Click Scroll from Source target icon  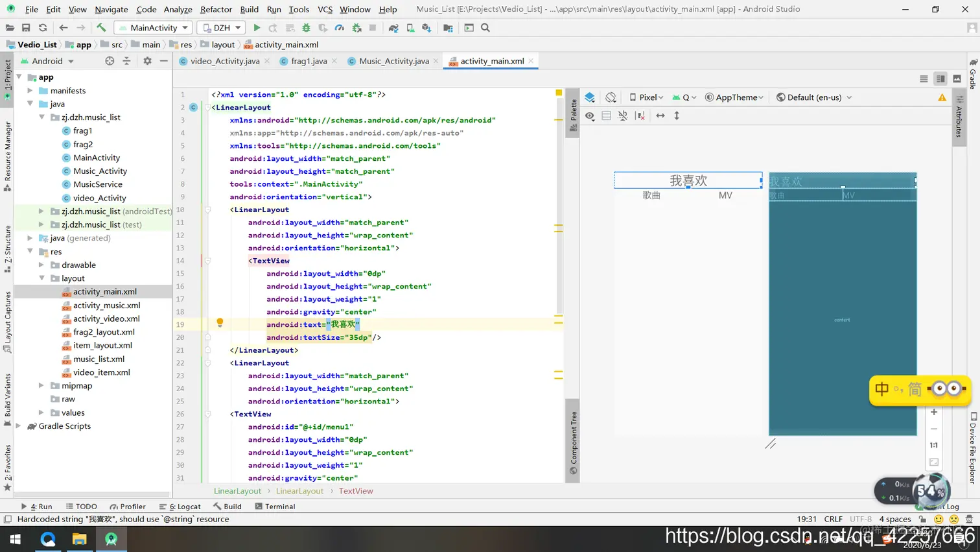click(110, 61)
